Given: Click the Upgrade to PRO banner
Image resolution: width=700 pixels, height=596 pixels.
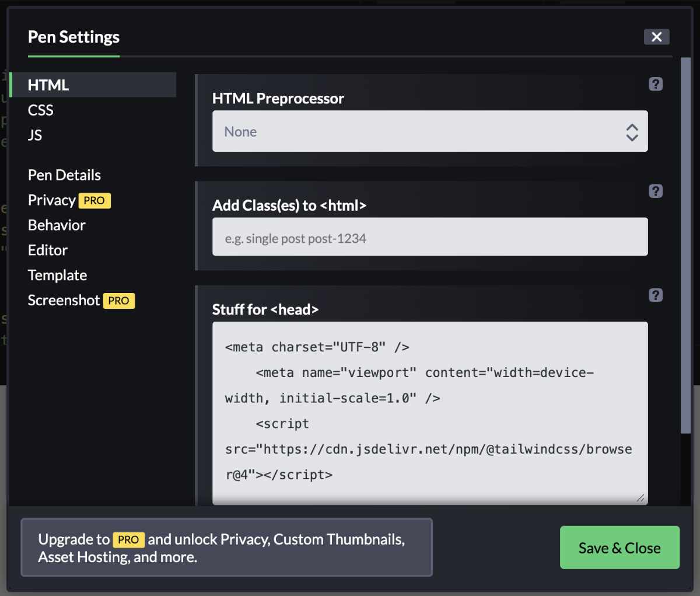Looking at the screenshot, I should (226, 548).
